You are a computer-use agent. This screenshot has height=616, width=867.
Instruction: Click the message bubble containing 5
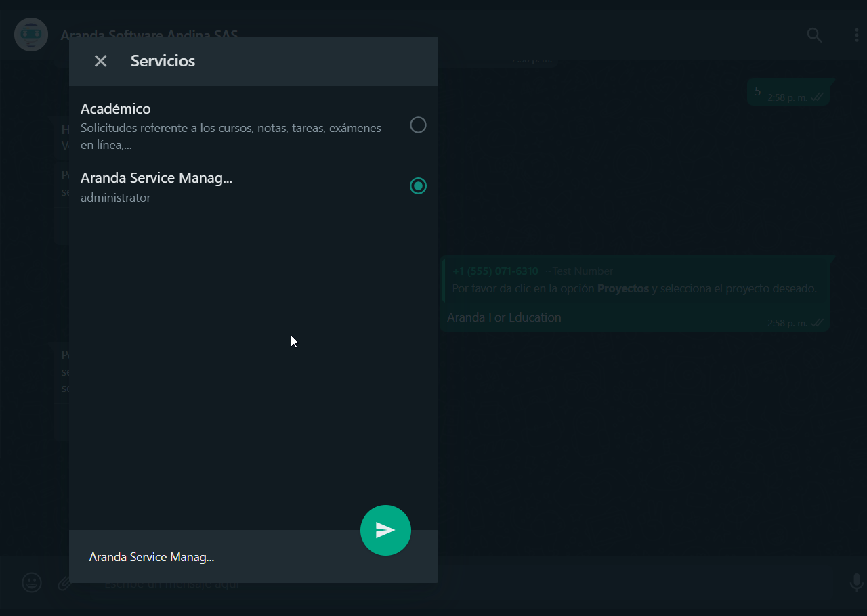[788, 92]
